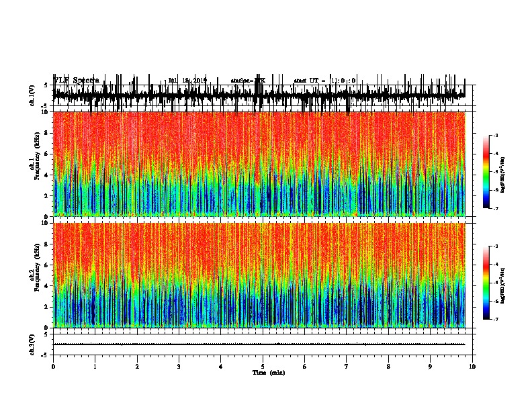Click the '-7' label on ch.2 color scale
The image size is (532, 411).
(495, 320)
